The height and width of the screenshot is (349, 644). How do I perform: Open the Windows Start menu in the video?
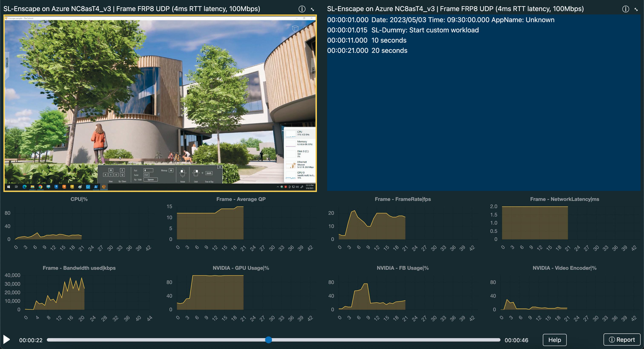tap(9, 187)
